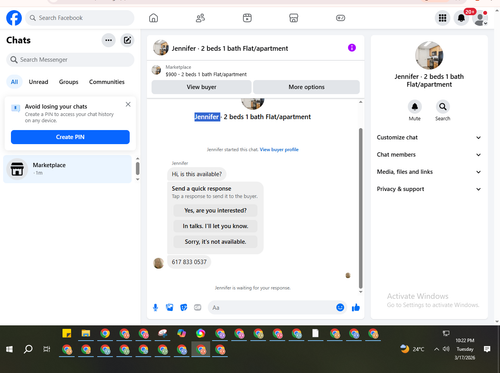The image size is (500, 373).
Task: Open File Explorer from taskbar
Action: pos(86,333)
